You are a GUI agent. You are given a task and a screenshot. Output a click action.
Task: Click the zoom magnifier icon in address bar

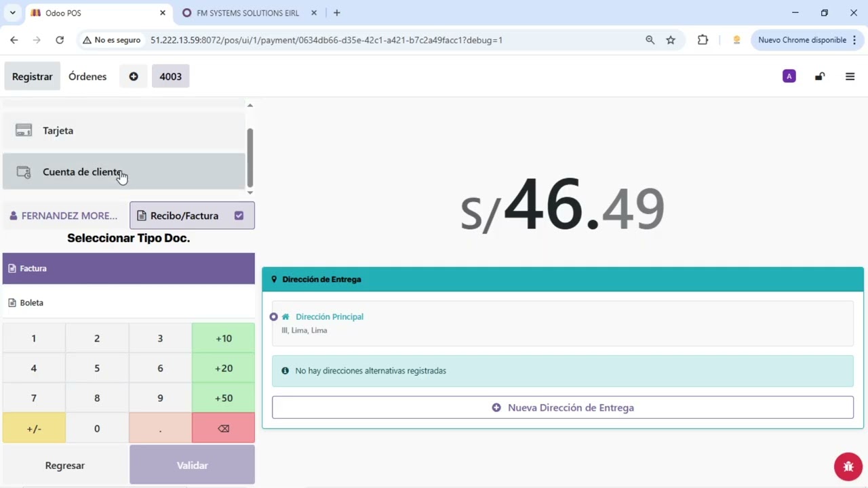[x=650, y=40]
